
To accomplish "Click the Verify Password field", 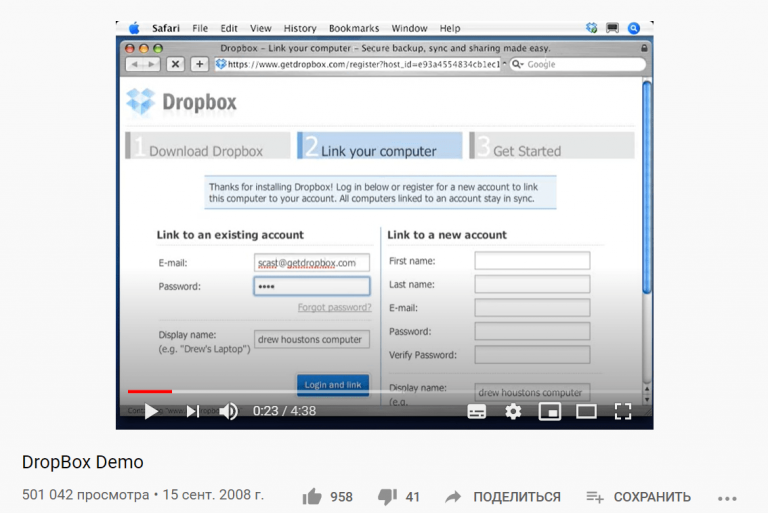I will 532,355.
